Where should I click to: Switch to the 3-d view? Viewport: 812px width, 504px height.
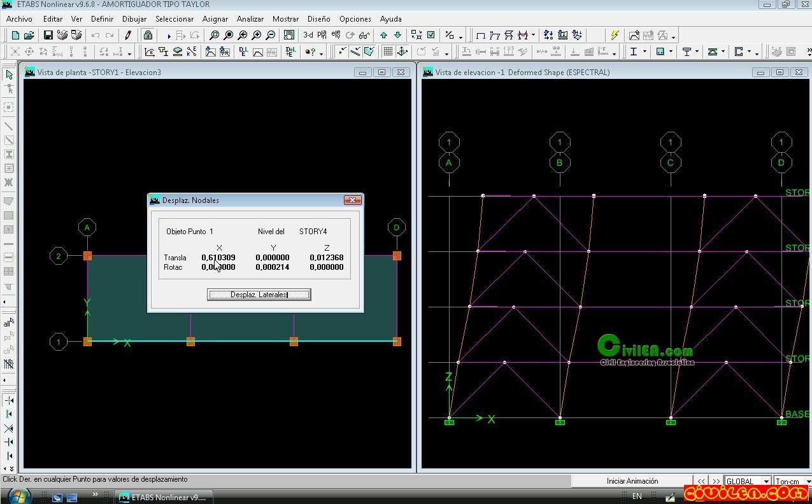[x=308, y=36]
